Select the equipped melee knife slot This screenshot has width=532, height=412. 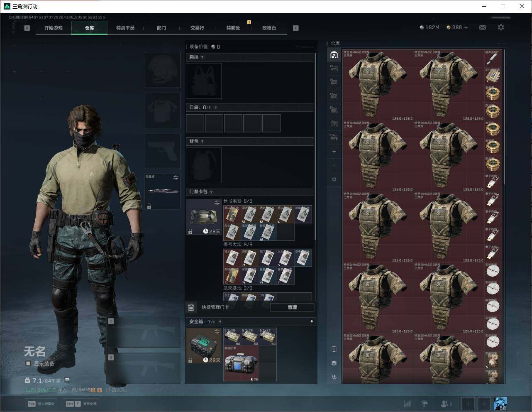[x=162, y=191]
